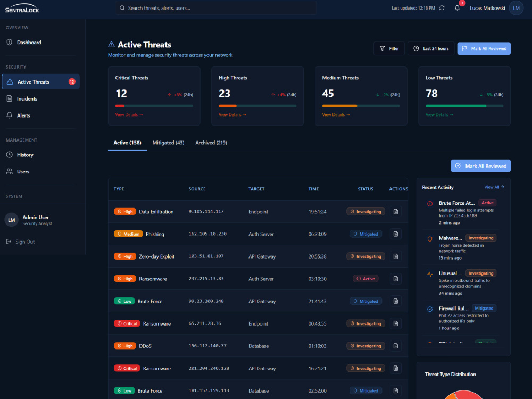Viewport: 532px width, 399px height.
Task: Click the Brute Force activity alert icon
Action: (430, 204)
